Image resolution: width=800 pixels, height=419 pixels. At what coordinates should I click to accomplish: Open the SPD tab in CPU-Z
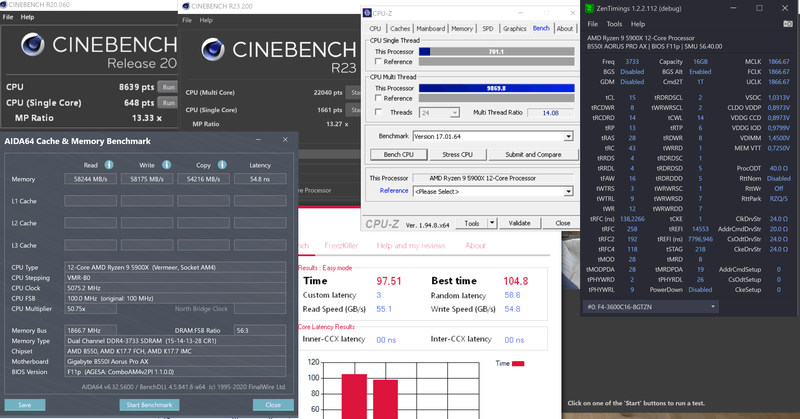pyautogui.click(x=488, y=29)
